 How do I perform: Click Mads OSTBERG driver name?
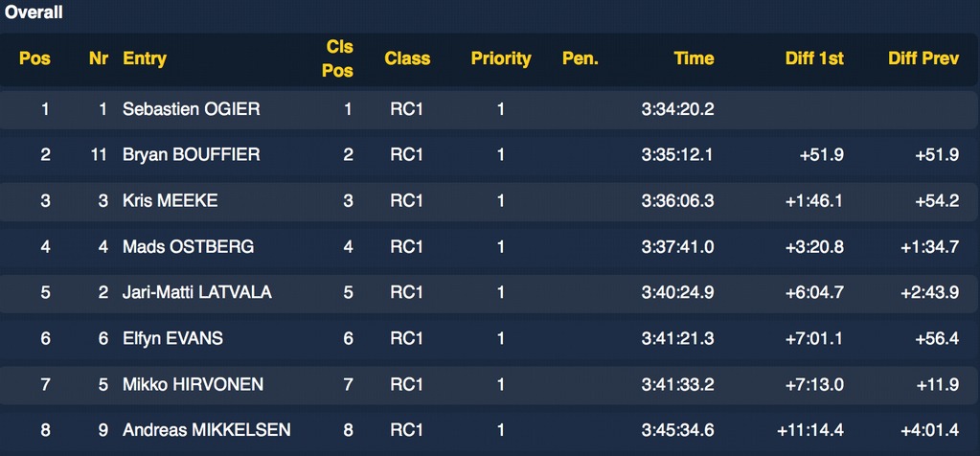(189, 247)
